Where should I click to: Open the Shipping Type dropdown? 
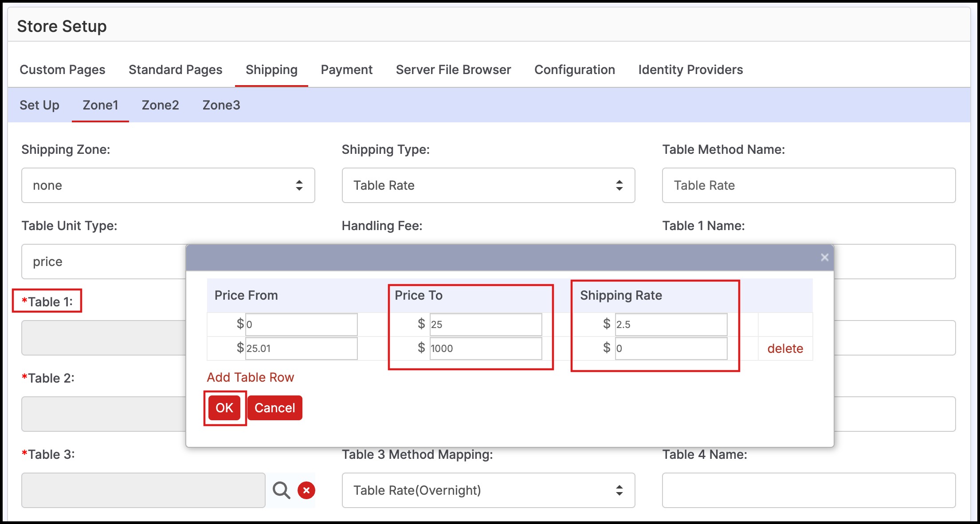(x=488, y=185)
